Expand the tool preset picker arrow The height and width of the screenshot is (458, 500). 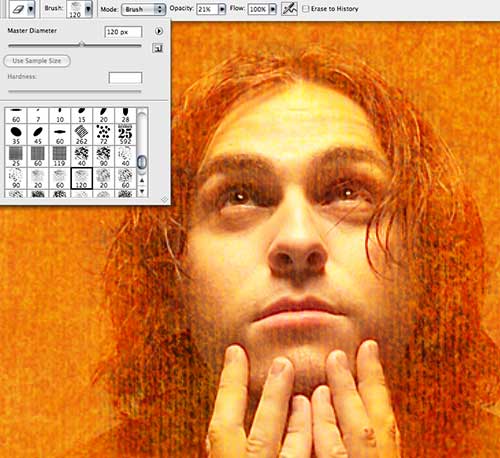point(31,9)
